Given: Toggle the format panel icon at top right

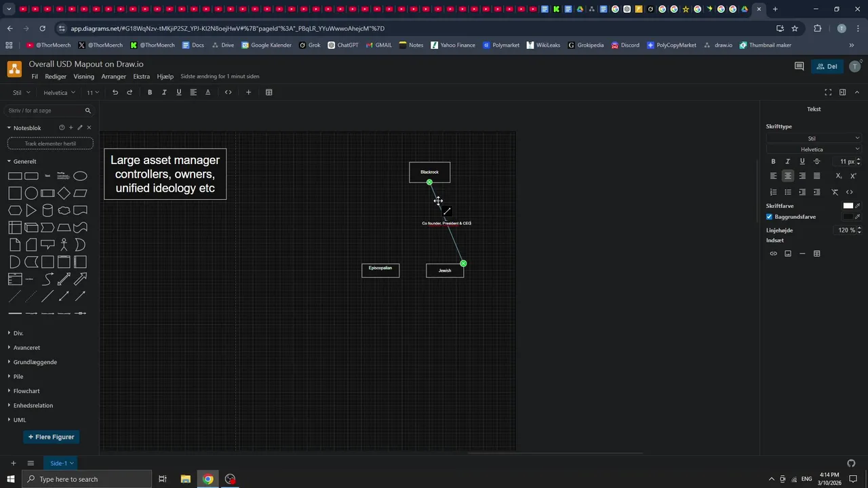Looking at the screenshot, I should point(842,92).
